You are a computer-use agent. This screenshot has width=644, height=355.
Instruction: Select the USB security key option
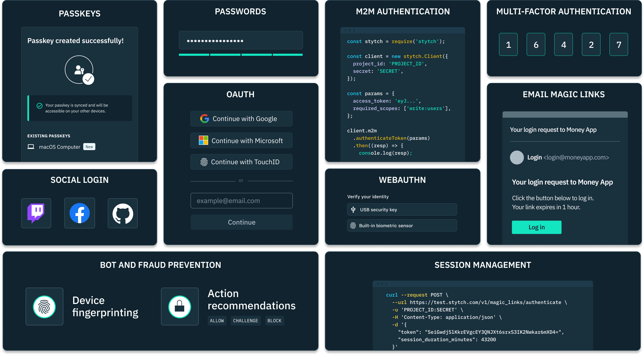(x=402, y=210)
